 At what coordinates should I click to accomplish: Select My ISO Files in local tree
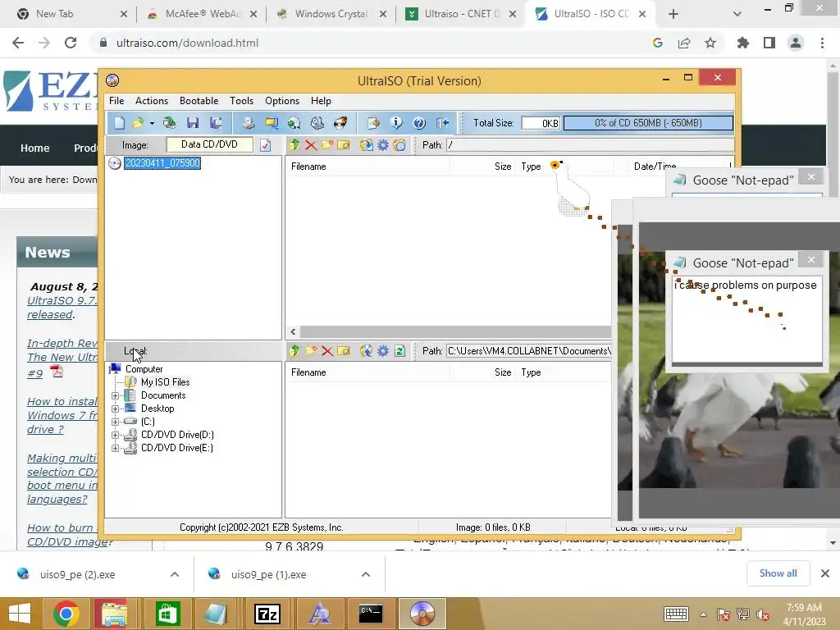(165, 382)
